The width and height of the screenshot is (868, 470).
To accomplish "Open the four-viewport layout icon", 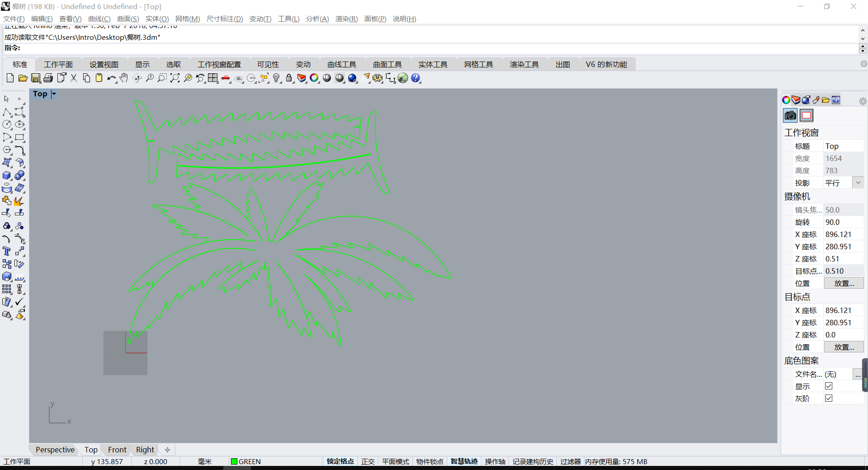I will [213, 78].
